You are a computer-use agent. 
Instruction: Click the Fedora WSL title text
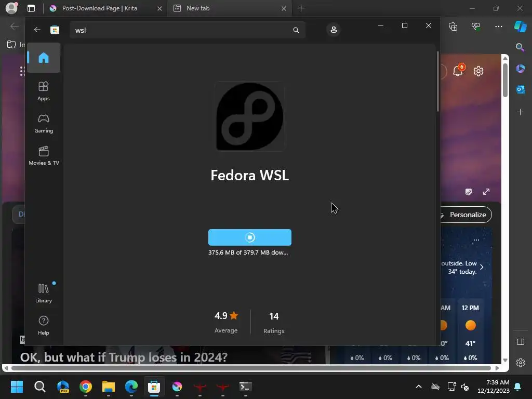250,176
